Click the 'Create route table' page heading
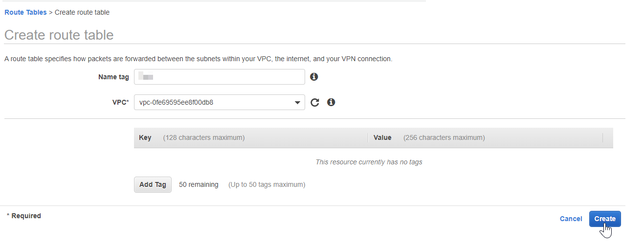The width and height of the screenshot is (644, 249). coord(59,35)
